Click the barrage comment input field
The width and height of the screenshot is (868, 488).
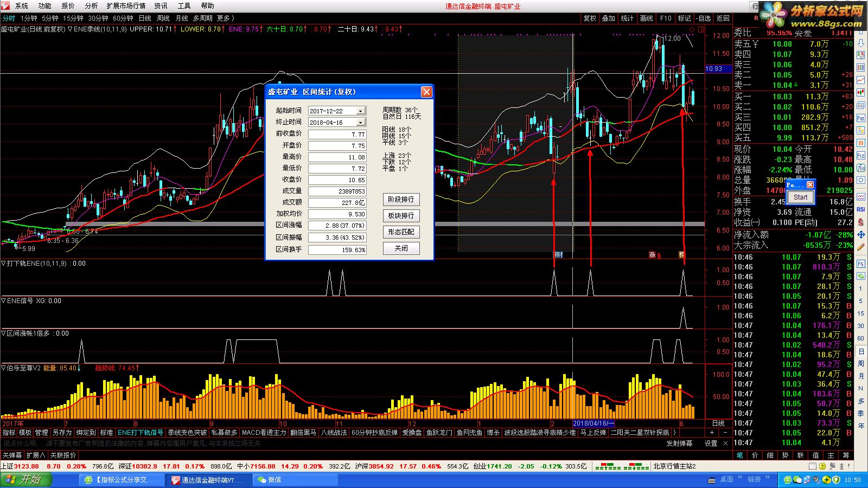(x=331, y=443)
